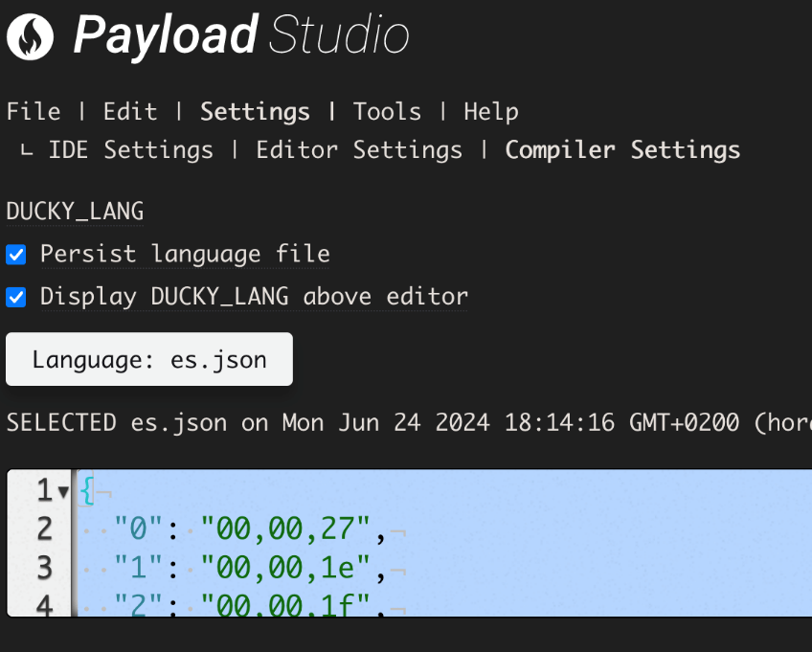Open the Tools menu
Viewport: 812px width, 652px height.
(387, 112)
